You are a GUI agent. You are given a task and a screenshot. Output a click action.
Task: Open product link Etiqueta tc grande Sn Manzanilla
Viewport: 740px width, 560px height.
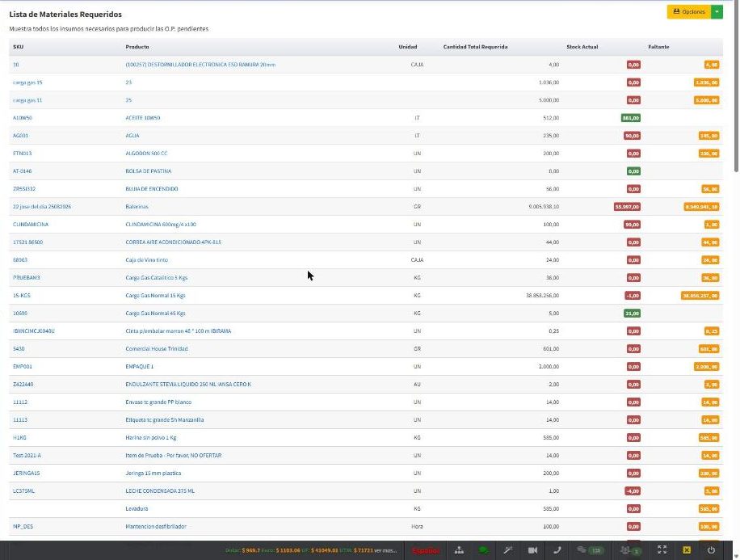165,419
